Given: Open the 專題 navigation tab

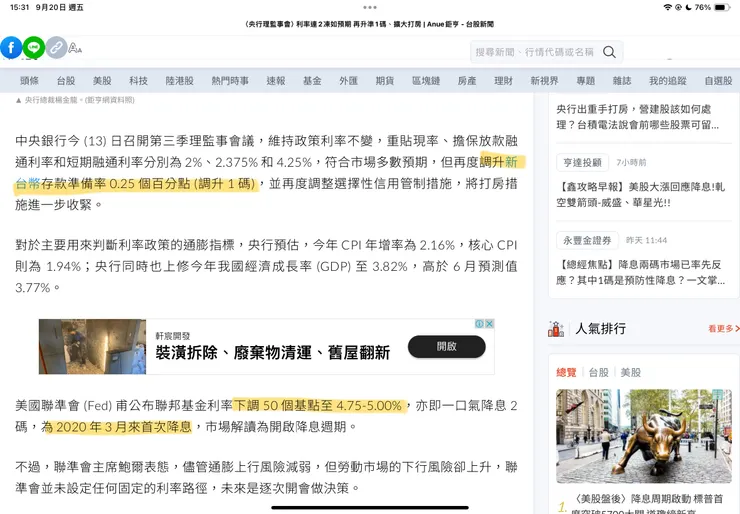Looking at the screenshot, I should (586, 81).
